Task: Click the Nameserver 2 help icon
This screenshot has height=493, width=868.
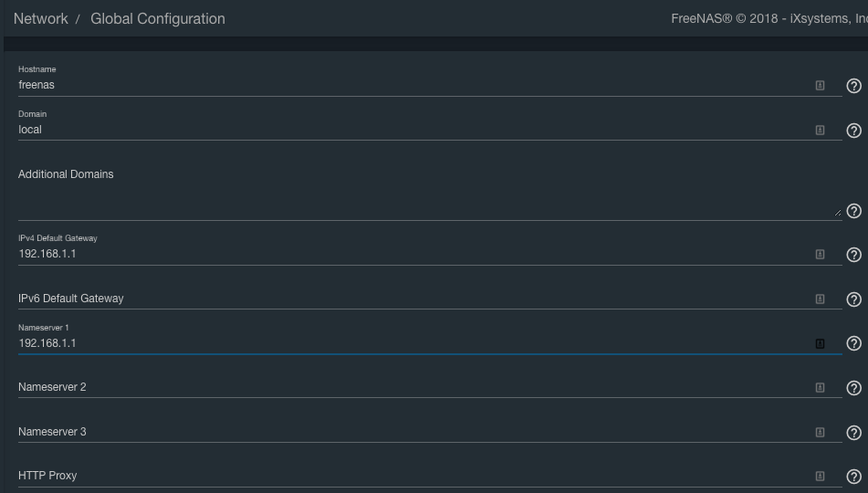Action: coord(854,388)
